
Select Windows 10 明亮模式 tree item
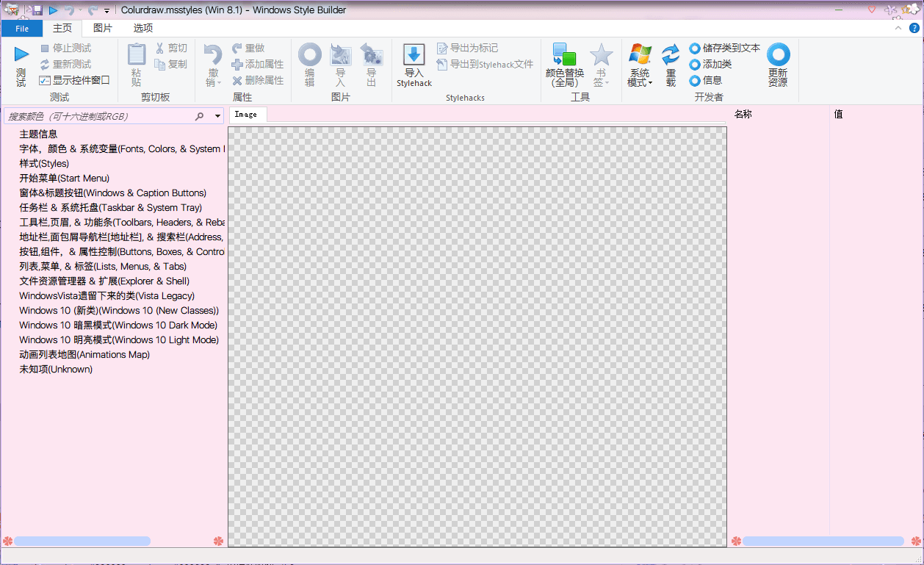coord(119,339)
